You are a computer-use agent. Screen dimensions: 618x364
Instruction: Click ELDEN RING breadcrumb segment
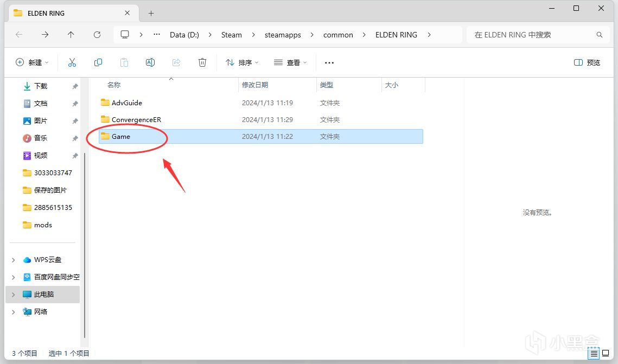coord(396,35)
